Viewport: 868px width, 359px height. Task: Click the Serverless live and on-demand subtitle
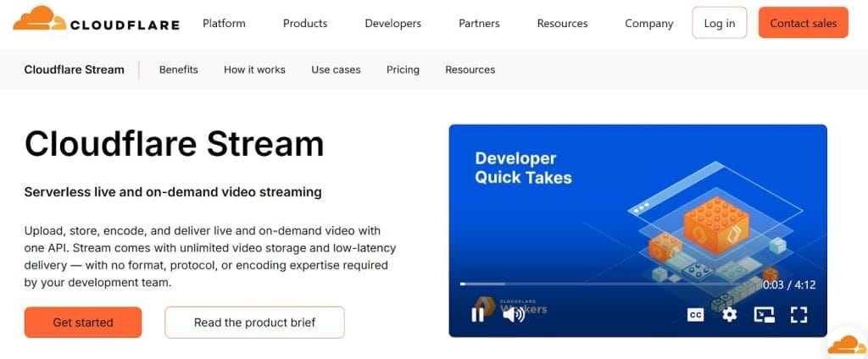173,192
